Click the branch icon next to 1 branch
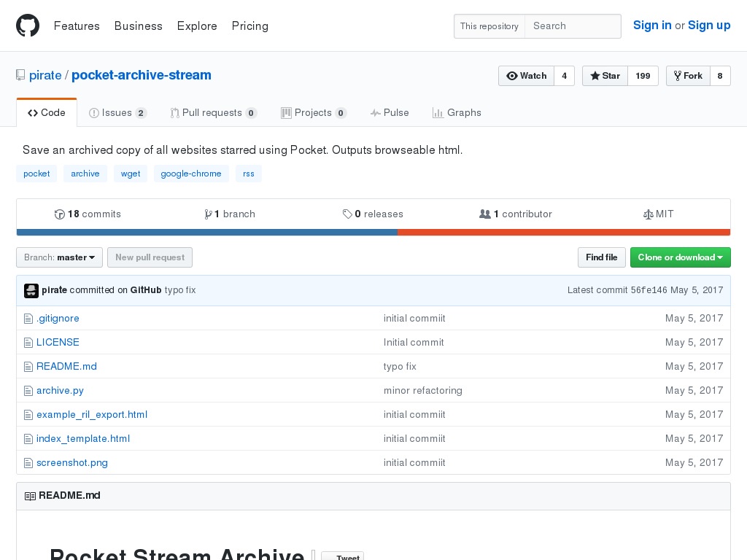The width and height of the screenshot is (747, 560). pos(208,214)
